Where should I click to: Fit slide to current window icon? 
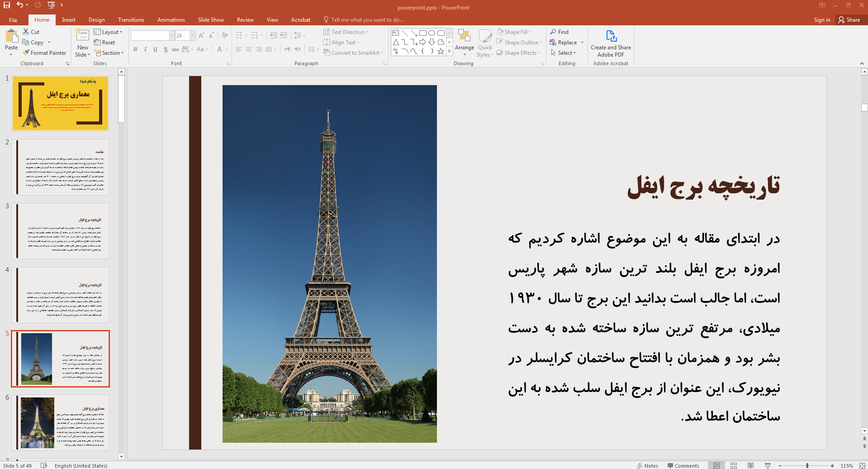[x=862, y=465]
